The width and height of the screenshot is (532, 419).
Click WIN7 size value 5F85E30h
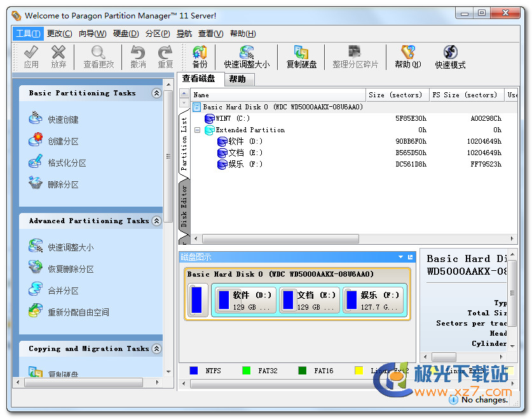(x=411, y=118)
